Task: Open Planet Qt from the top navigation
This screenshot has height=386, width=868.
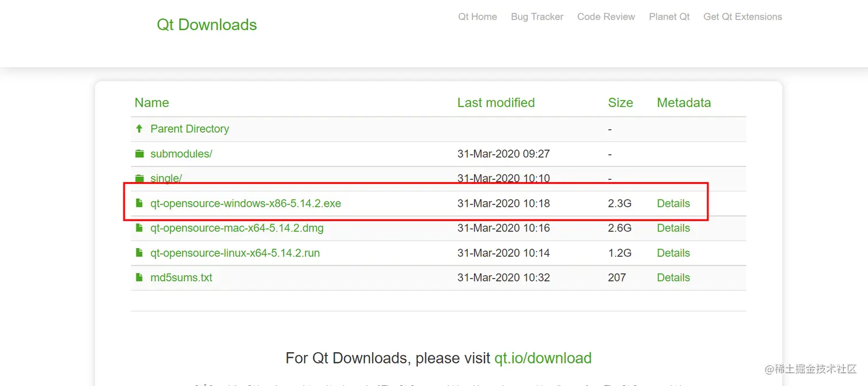Action: pos(669,17)
